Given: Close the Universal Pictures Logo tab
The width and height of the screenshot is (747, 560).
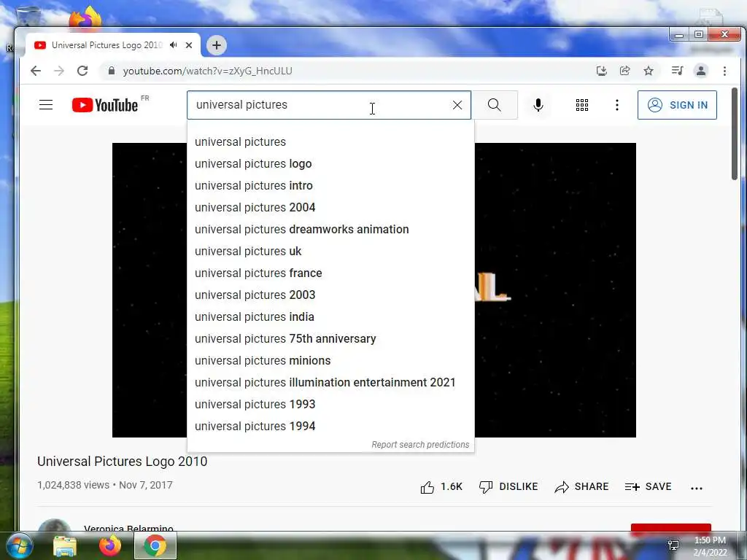Looking at the screenshot, I should click(x=189, y=45).
